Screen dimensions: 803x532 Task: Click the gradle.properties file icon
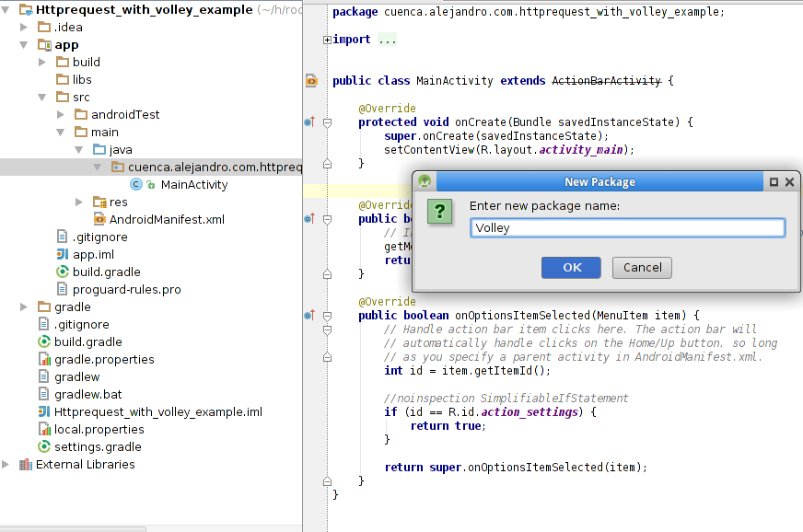(x=44, y=359)
